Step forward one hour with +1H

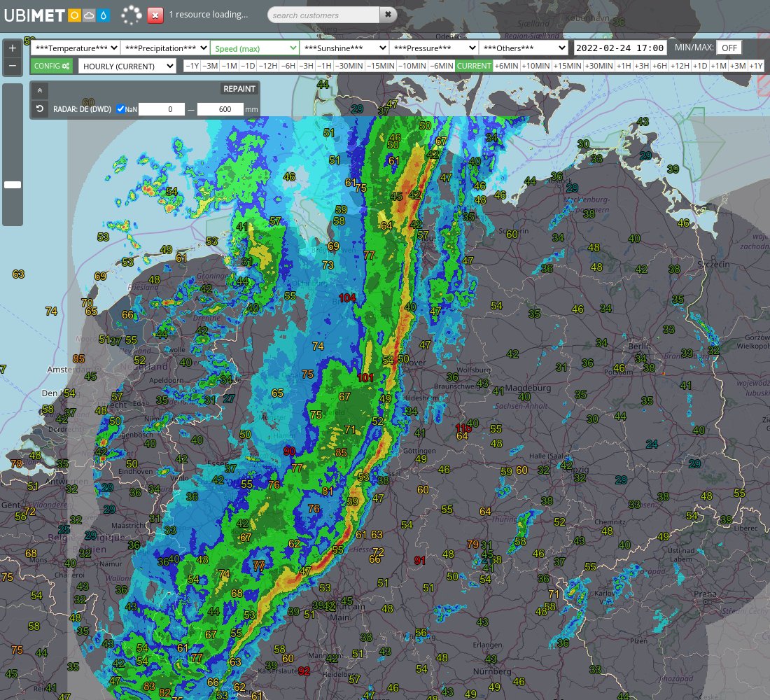click(x=624, y=66)
